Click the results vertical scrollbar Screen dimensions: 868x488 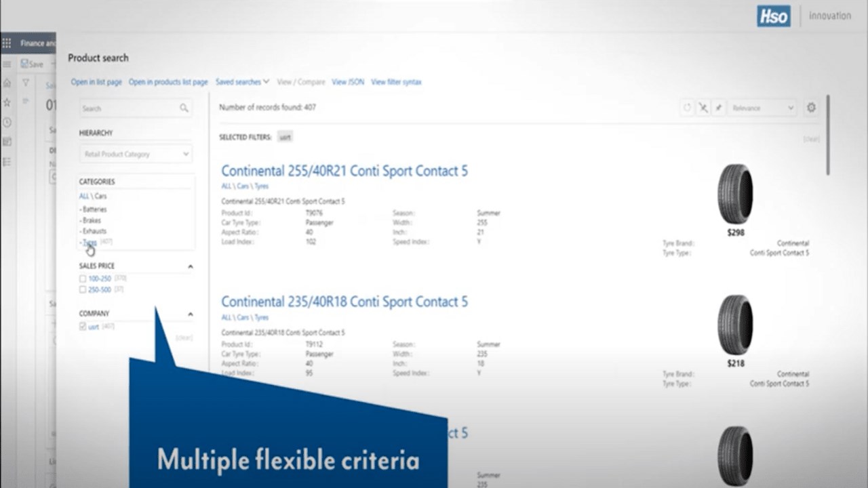pos(827,135)
